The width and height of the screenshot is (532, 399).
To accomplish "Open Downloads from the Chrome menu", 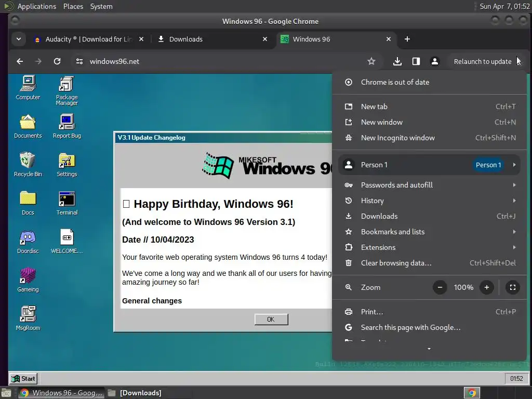I will point(429,216).
